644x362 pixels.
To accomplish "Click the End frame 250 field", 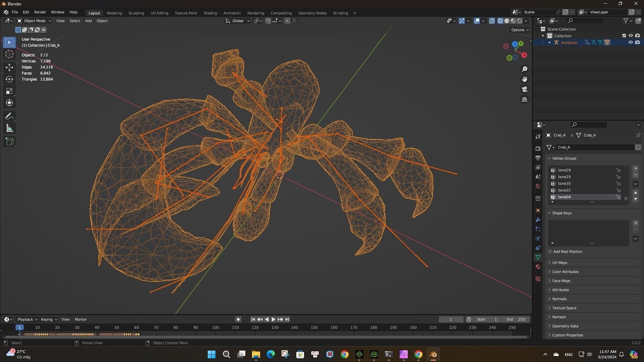I will coord(516,319).
